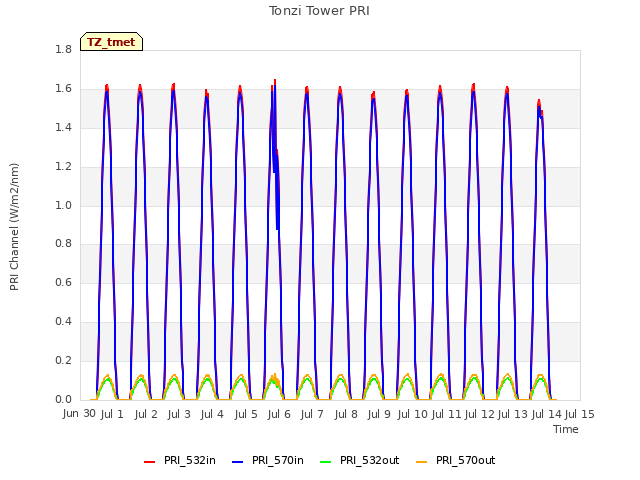Click the green PRI_532out legend swatch
This screenshot has height=480, width=640.
pos(326,461)
